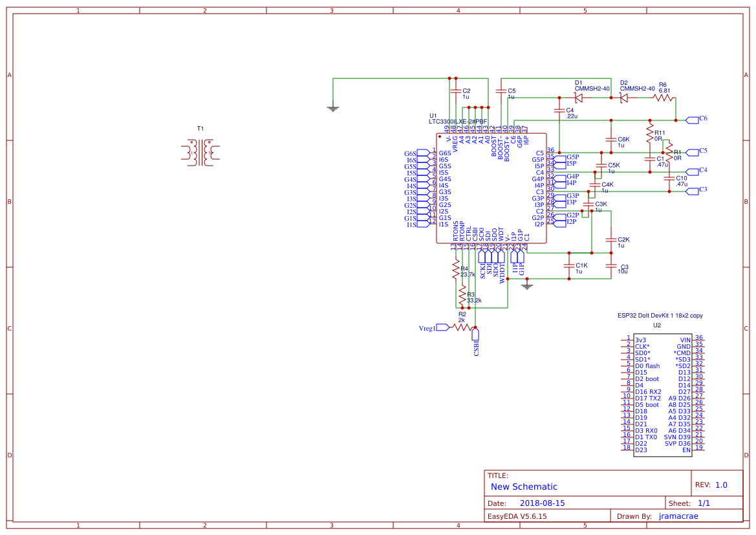Click the D1 CMMSH2-40 diode symbol
756x535 pixels.
[579, 98]
